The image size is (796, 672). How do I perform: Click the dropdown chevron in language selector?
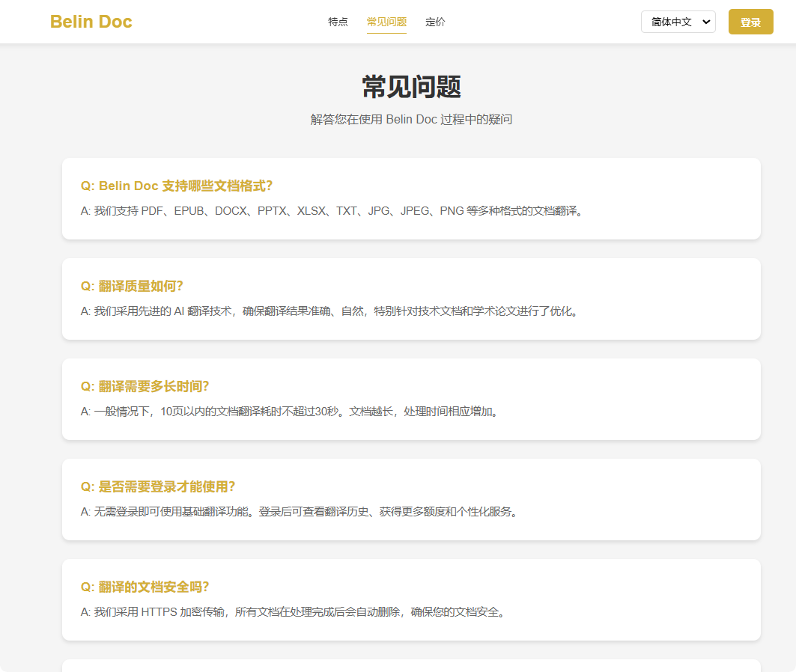tap(705, 22)
